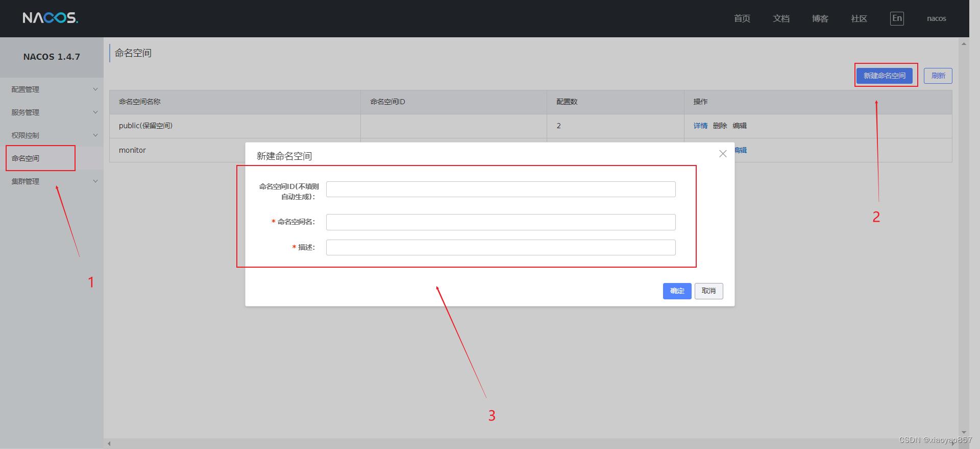Open the nacos user menu

[937, 18]
